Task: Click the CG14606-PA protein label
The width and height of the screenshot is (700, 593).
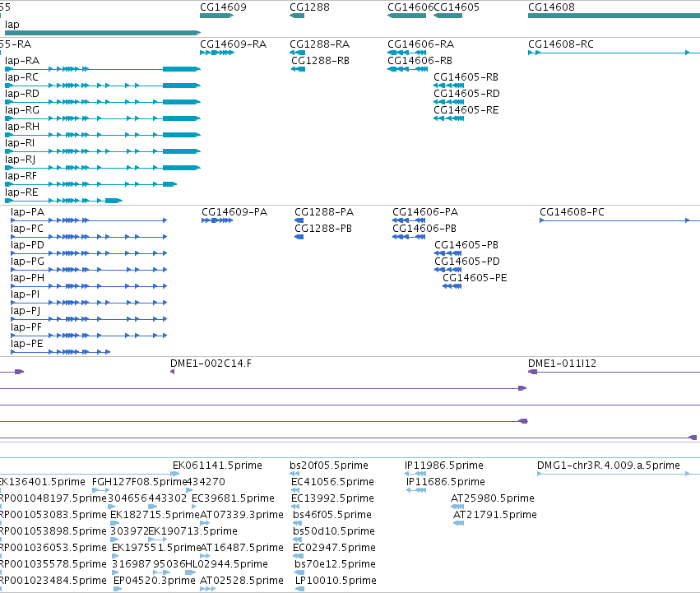Action: pyautogui.click(x=425, y=211)
